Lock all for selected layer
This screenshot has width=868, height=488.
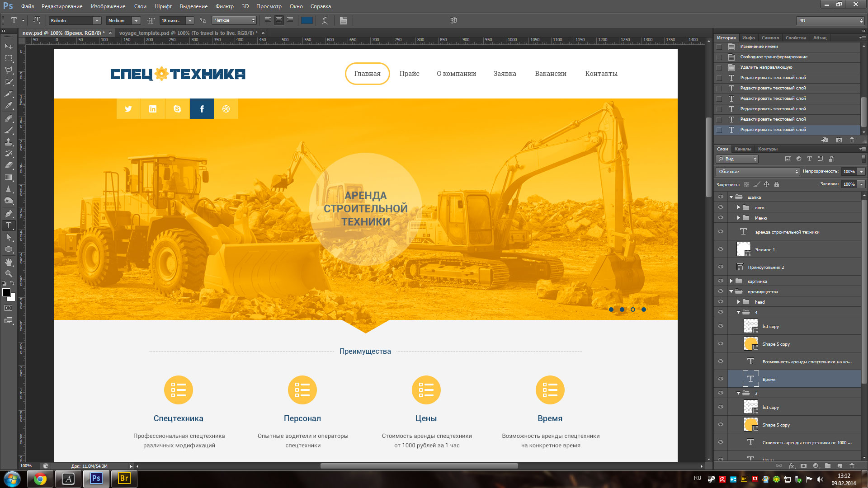click(777, 184)
